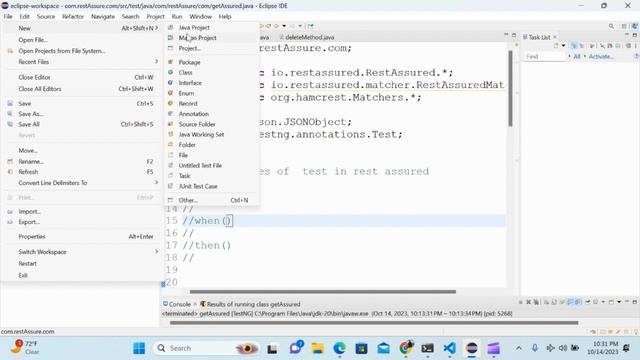Open the Other... wizard chooser
This screenshot has height=360, width=640.
tap(188, 200)
